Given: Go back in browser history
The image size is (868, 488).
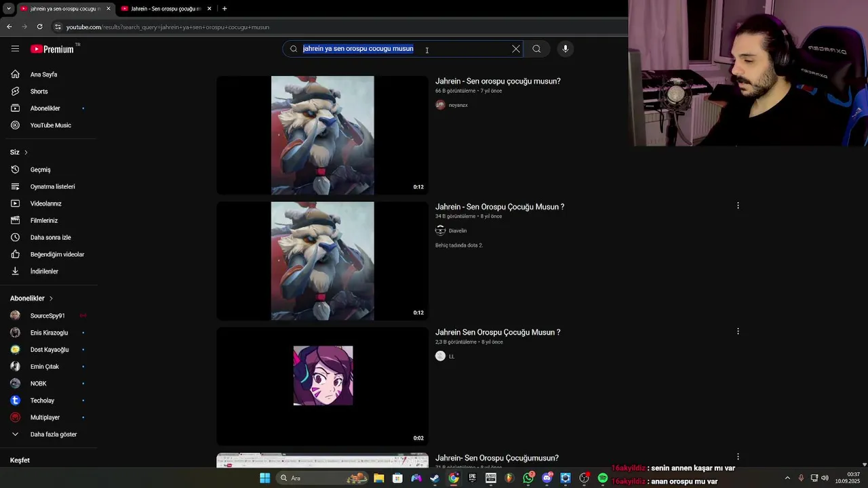Looking at the screenshot, I should [x=9, y=27].
